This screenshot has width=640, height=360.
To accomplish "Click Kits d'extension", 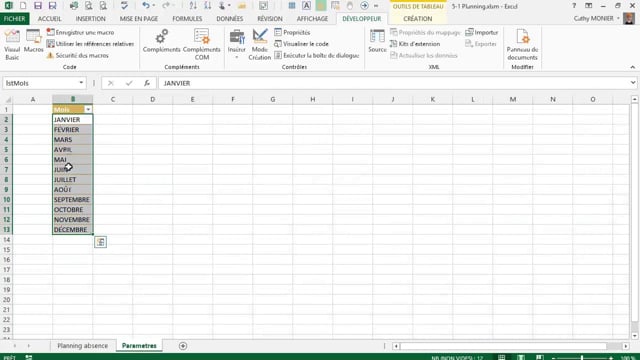I will 415,44.
